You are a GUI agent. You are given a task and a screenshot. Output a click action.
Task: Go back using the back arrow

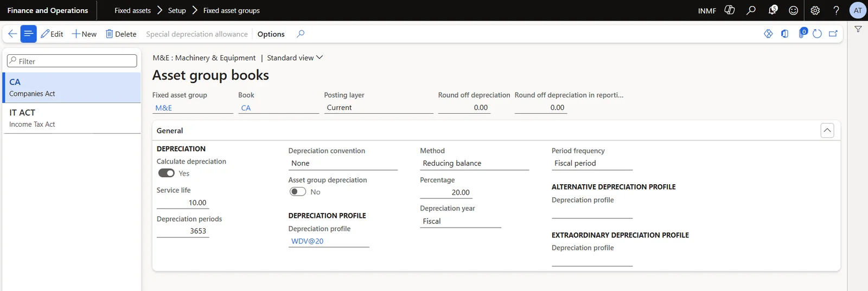point(12,34)
